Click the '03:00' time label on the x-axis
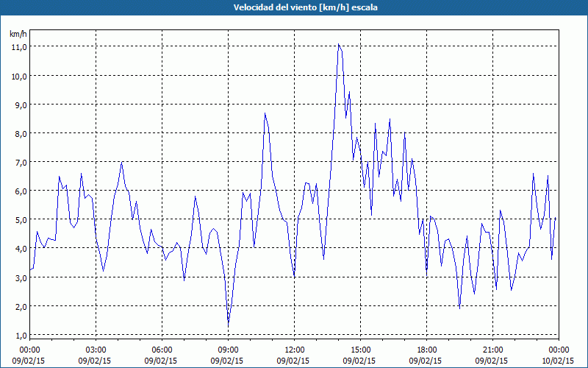Screen dimensions: 588x368 tap(96, 350)
